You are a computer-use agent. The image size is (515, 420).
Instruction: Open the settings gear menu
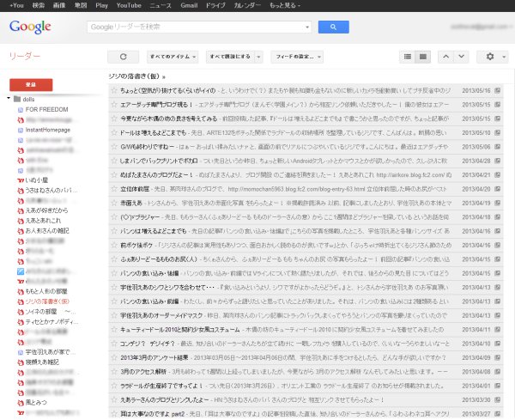490,57
